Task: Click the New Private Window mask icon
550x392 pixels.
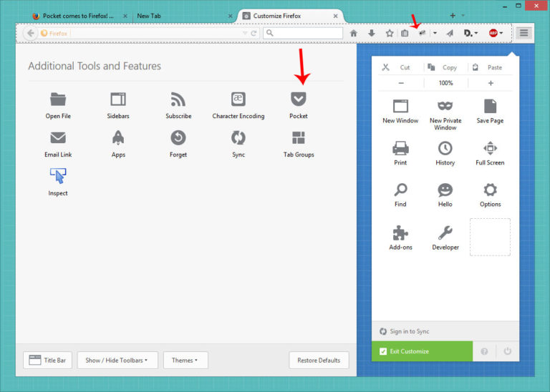Action: pos(445,106)
